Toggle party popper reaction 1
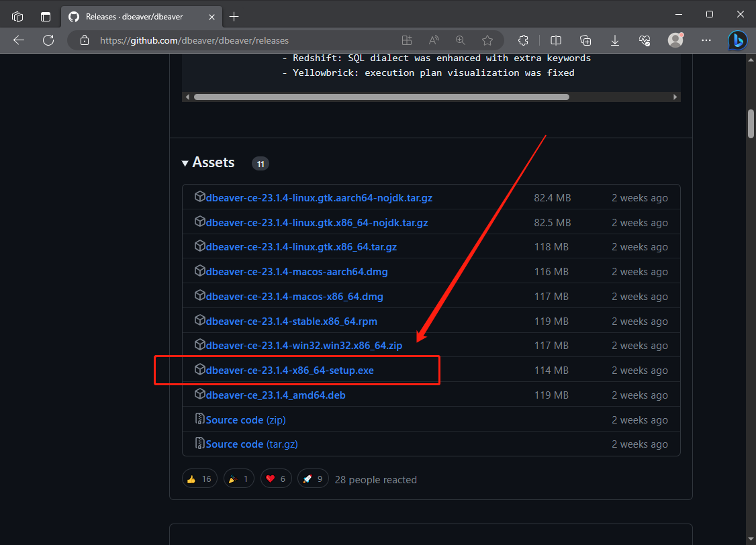Image resolution: width=756 pixels, height=545 pixels. point(238,479)
